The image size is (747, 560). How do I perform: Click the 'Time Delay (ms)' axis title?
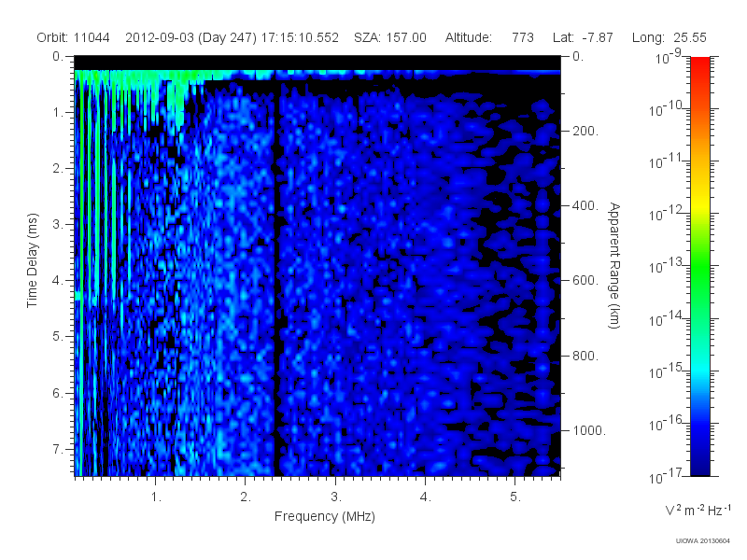[32, 260]
